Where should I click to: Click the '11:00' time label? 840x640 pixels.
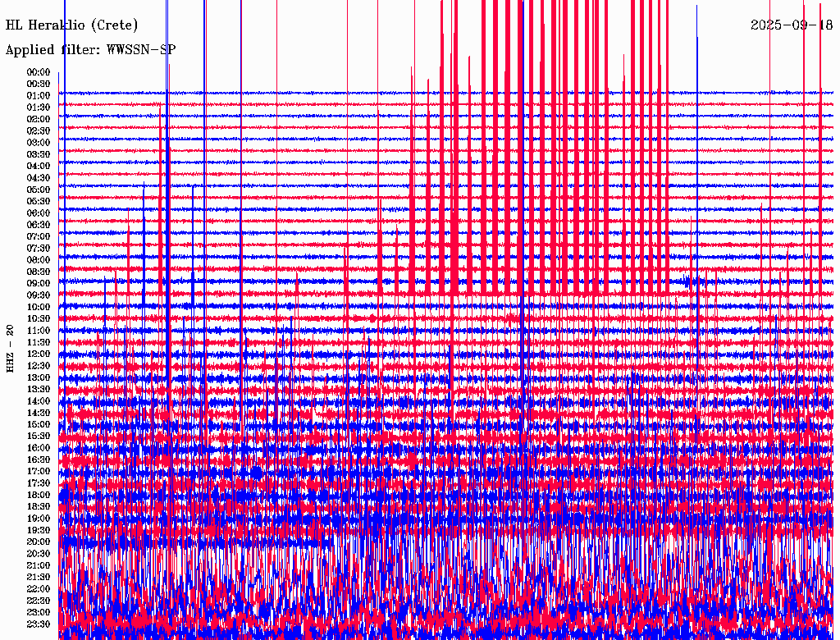[x=39, y=331]
